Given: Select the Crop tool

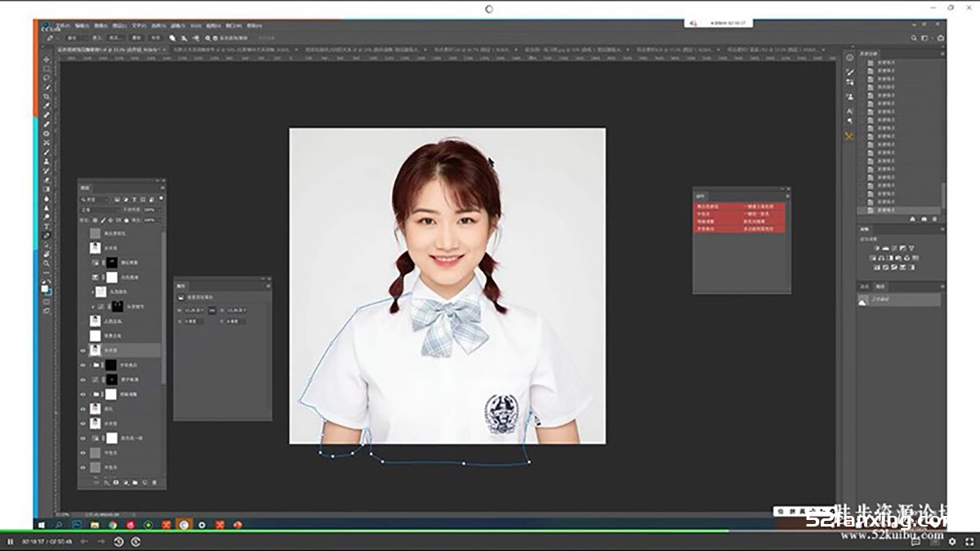Looking at the screenshot, I should [x=47, y=96].
